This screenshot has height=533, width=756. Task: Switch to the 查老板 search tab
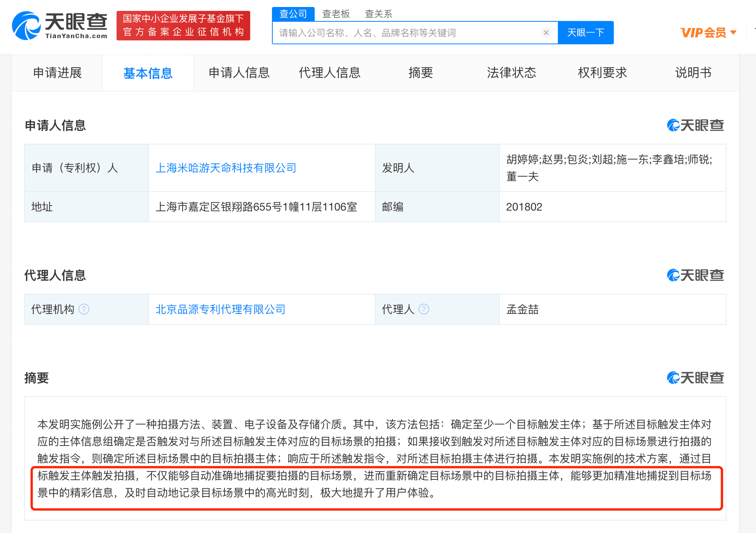pyautogui.click(x=336, y=14)
